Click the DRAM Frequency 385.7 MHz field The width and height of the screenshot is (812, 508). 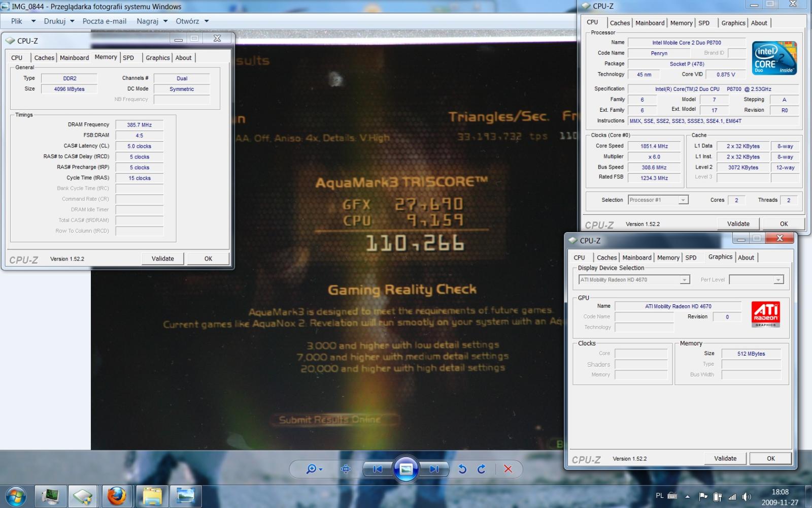140,125
